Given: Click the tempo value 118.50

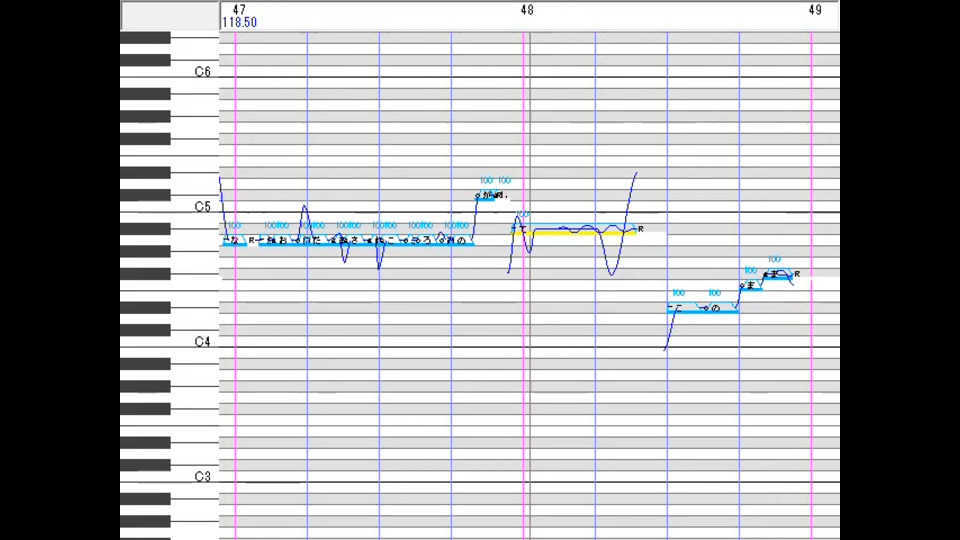Looking at the screenshot, I should 239,22.
